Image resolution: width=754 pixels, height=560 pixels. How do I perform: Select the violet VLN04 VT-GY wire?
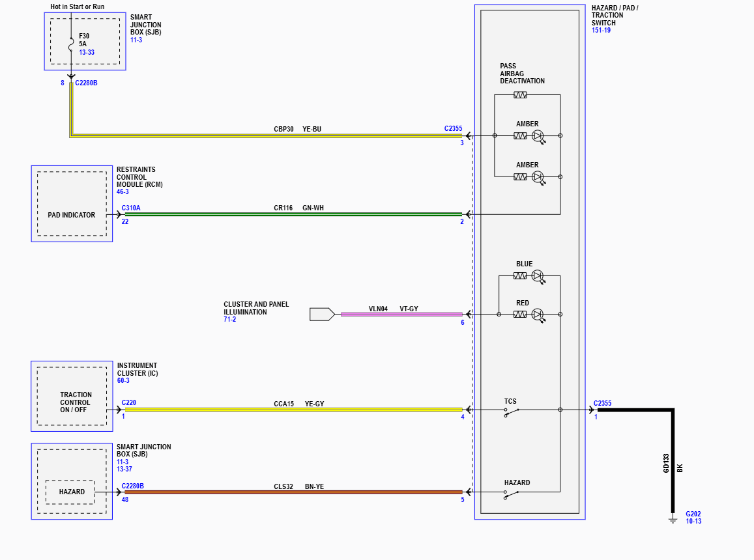[x=401, y=315]
